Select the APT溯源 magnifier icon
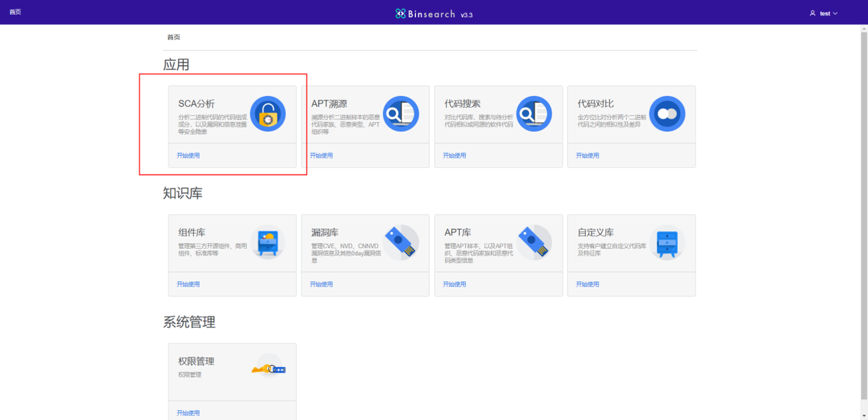868x420 pixels. coord(401,113)
